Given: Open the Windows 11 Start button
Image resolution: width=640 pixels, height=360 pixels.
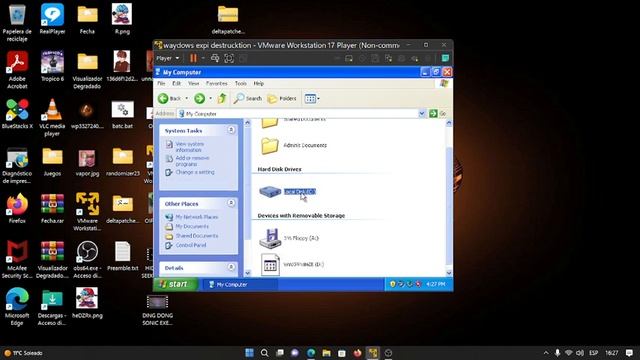Looking at the screenshot, I should coord(249,353).
